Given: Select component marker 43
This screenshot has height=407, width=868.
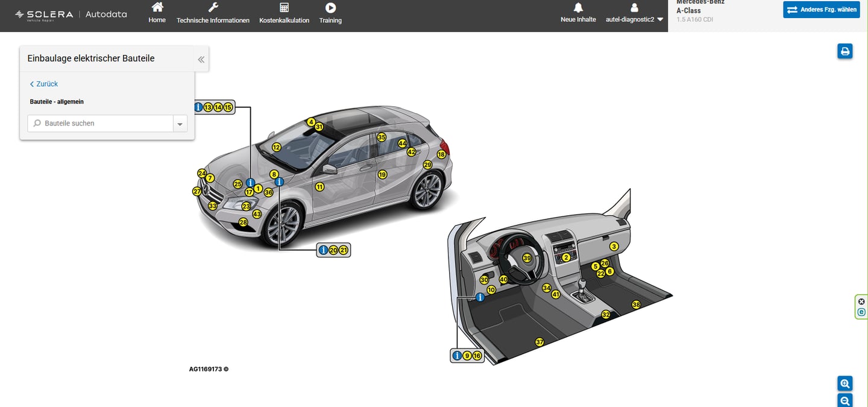Looking at the screenshot, I should click(x=257, y=214).
